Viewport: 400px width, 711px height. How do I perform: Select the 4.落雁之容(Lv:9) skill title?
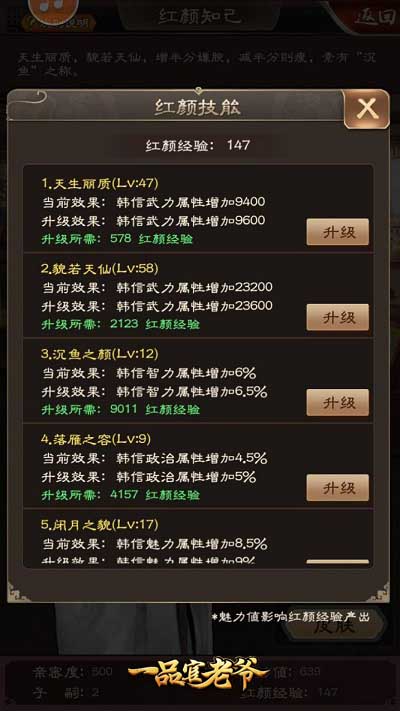[x=96, y=439]
